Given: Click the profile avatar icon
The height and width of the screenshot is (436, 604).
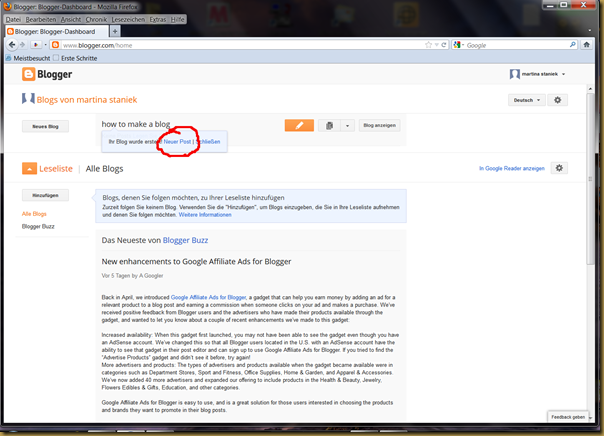Looking at the screenshot, I should pyautogui.click(x=514, y=74).
